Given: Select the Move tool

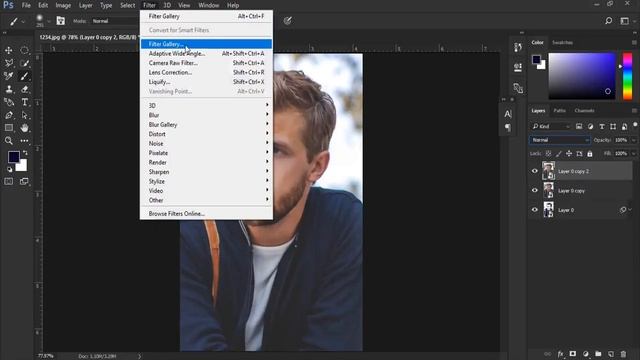Looking at the screenshot, I should (9, 50).
